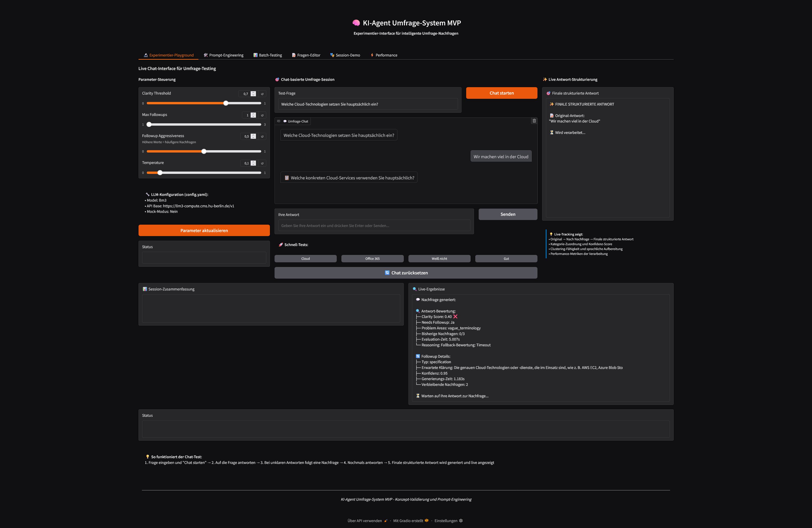Switch to the Performance tab
Image resolution: width=812 pixels, height=528 pixels.
(384, 55)
